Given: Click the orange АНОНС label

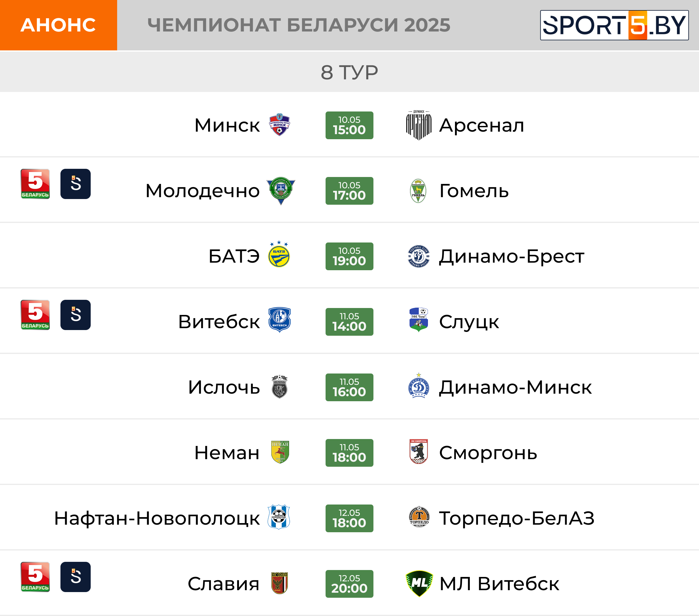Looking at the screenshot, I should [x=59, y=25].
